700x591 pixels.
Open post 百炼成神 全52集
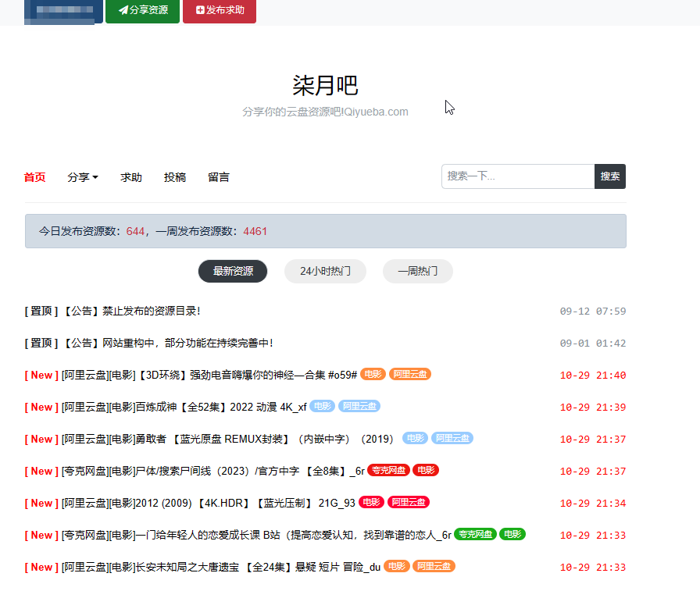point(184,408)
